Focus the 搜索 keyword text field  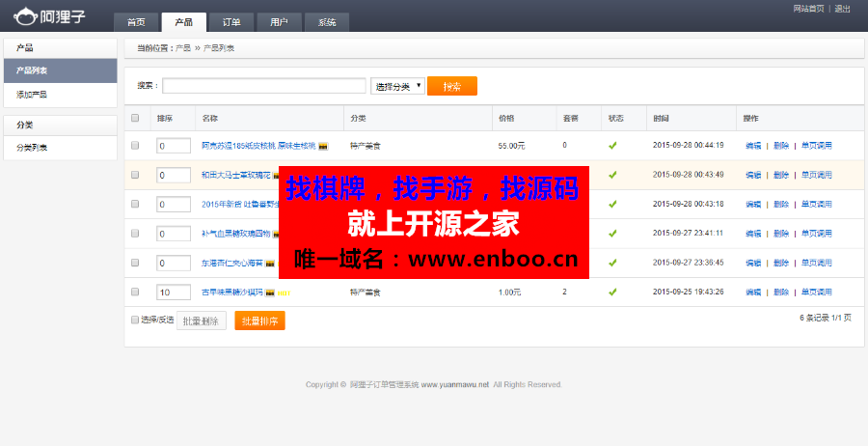264,86
